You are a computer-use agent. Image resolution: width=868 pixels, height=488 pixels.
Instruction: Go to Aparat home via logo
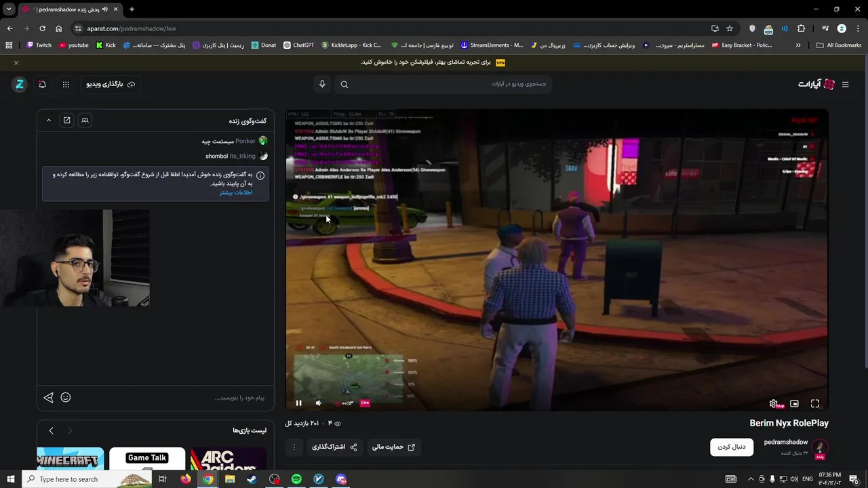click(x=816, y=84)
